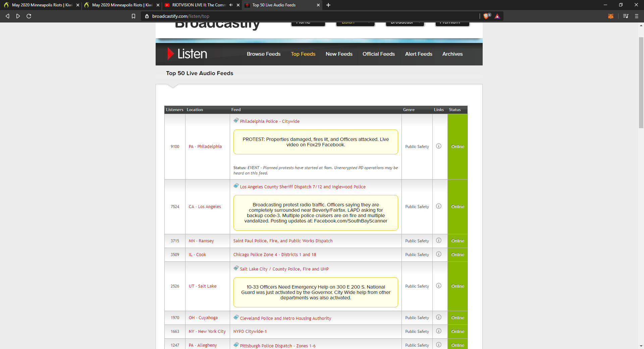The width and height of the screenshot is (644, 349).
Task: Click the tag icon beside Los Angeles County Sheriff
Action: [x=236, y=186]
